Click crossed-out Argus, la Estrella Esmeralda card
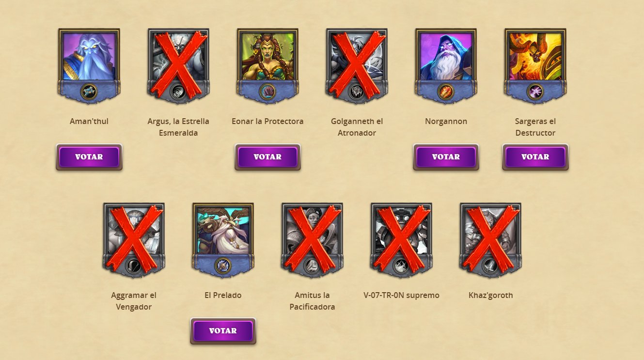The width and height of the screenshot is (644, 360). (178, 65)
